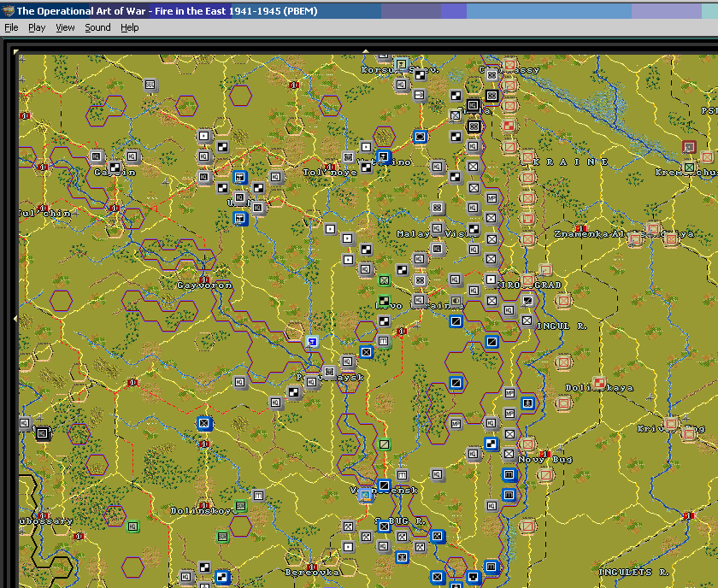Select the light-blue flag counter northwest of Pervomaysk

312,341
